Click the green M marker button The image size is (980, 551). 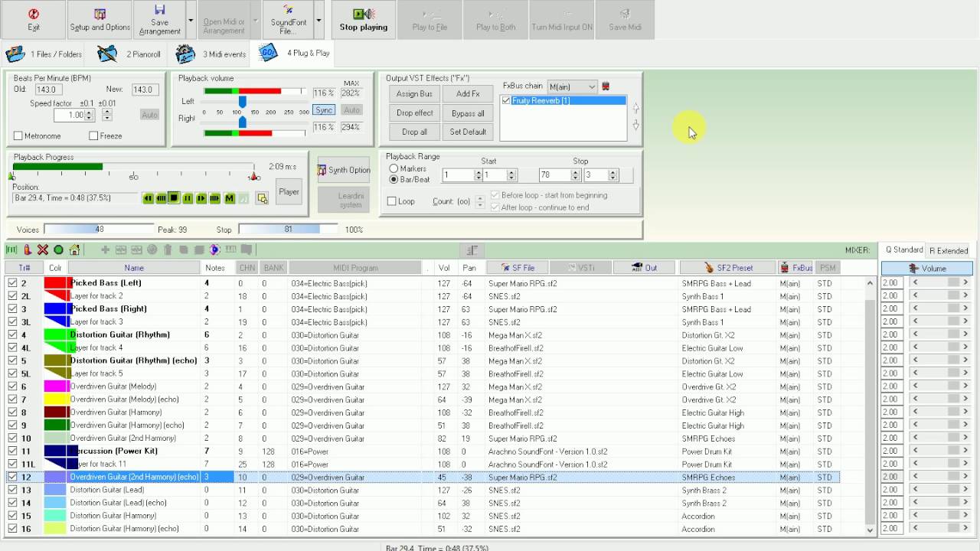tap(229, 198)
